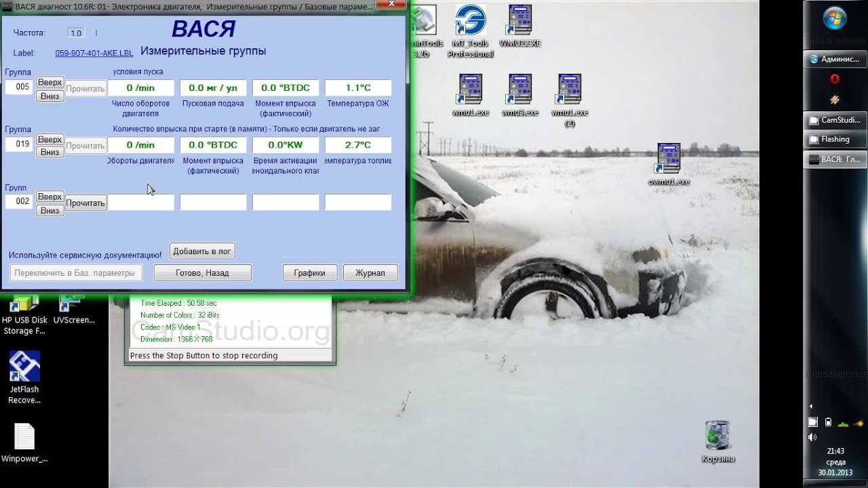Click Вниз button for group 005
The height and width of the screenshot is (488, 868).
[50, 96]
